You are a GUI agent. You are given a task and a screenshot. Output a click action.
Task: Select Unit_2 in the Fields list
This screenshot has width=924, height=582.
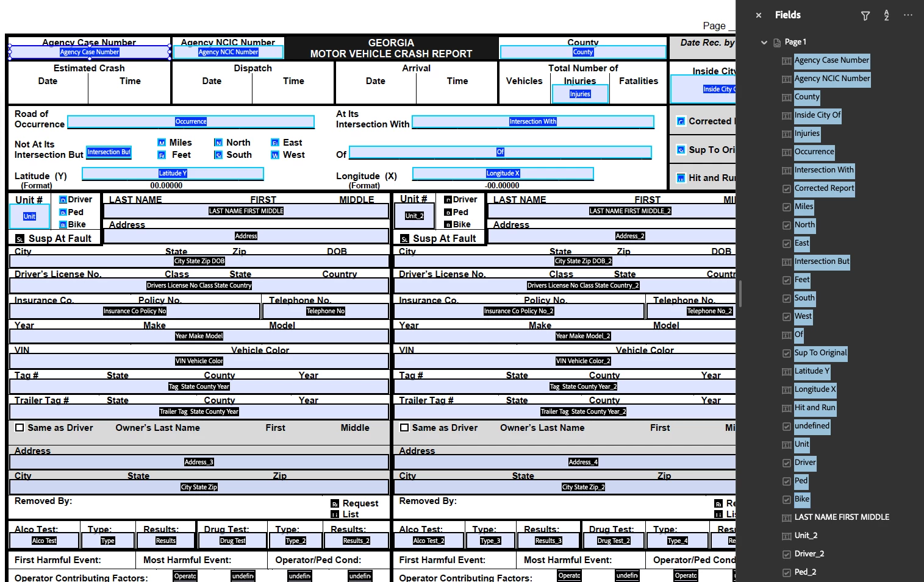coord(806,536)
